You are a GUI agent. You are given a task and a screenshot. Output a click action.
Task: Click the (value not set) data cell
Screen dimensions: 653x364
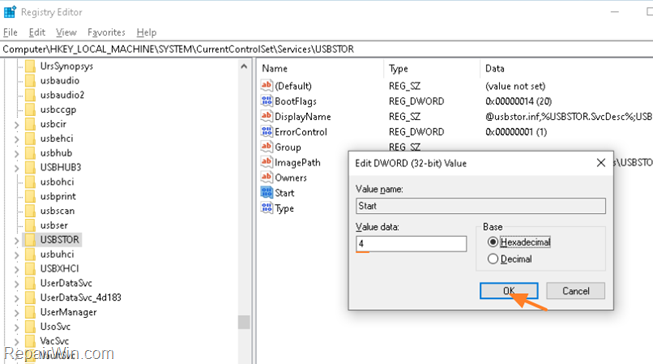coord(515,86)
